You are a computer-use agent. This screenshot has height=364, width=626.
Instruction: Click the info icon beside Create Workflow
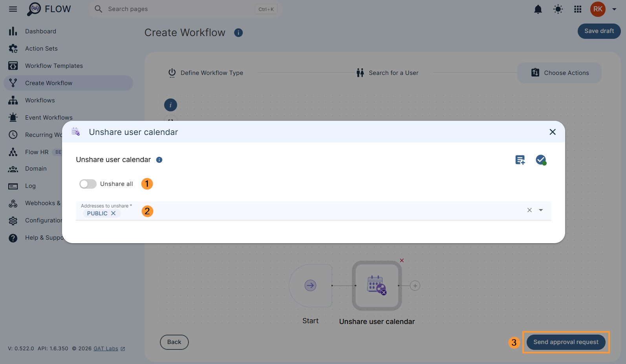coord(238,33)
